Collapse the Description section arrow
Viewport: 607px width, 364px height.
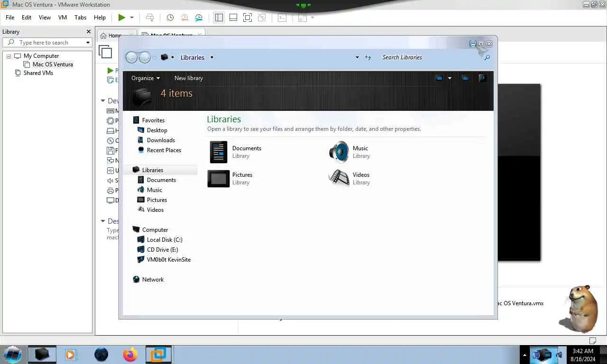103,221
